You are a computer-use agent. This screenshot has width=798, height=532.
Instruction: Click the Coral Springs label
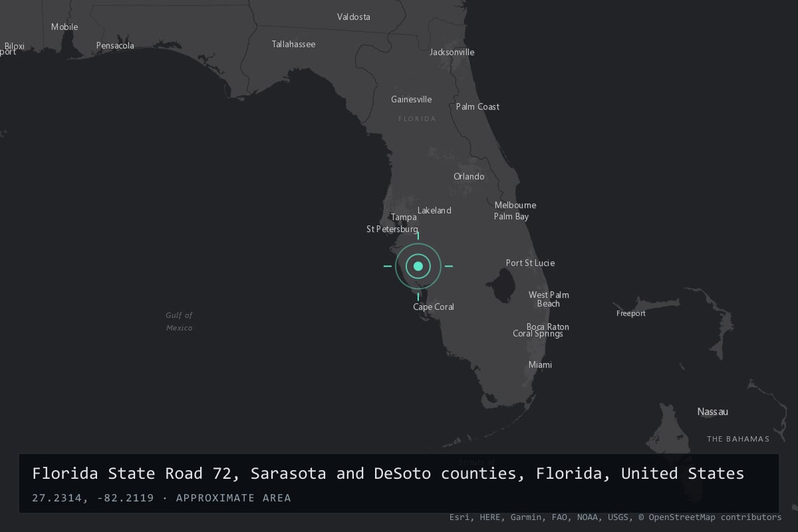537,334
